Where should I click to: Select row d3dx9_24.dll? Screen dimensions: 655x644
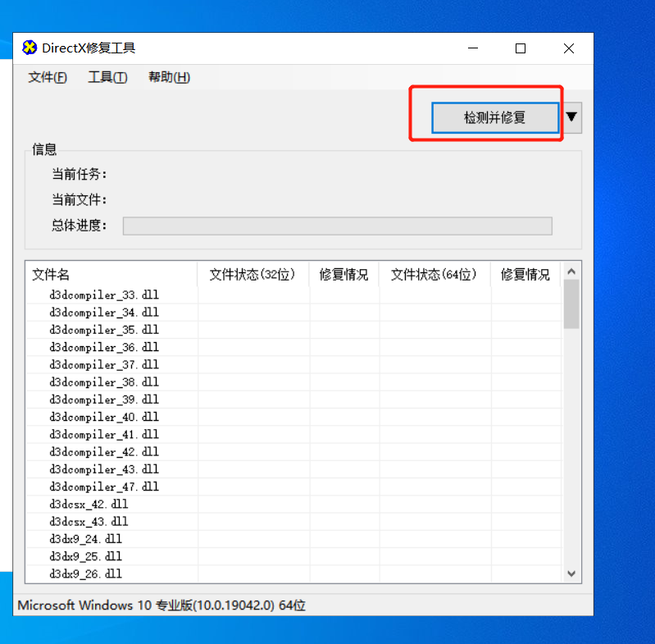[294, 539]
